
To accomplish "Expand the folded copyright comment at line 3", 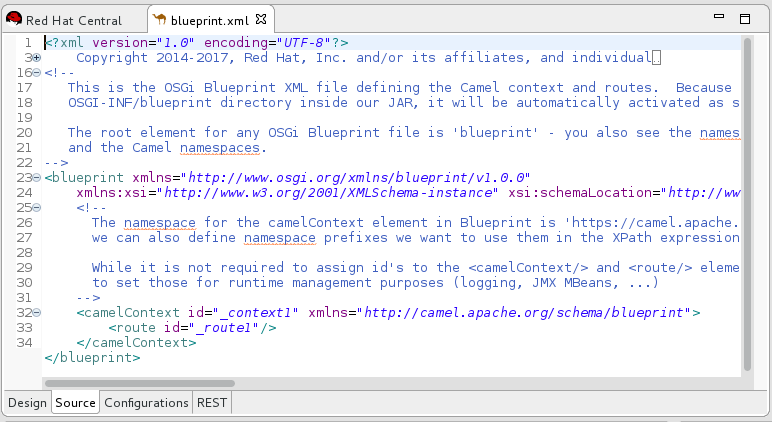I will 37,58.
